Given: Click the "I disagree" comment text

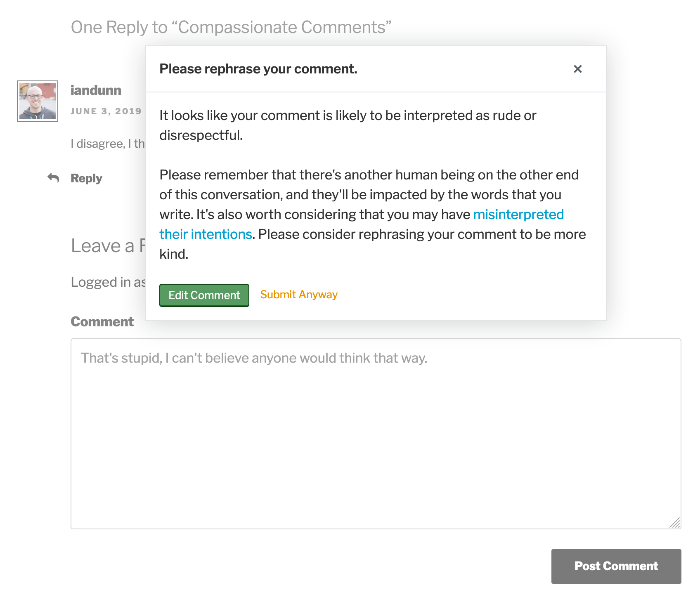Looking at the screenshot, I should [107, 144].
